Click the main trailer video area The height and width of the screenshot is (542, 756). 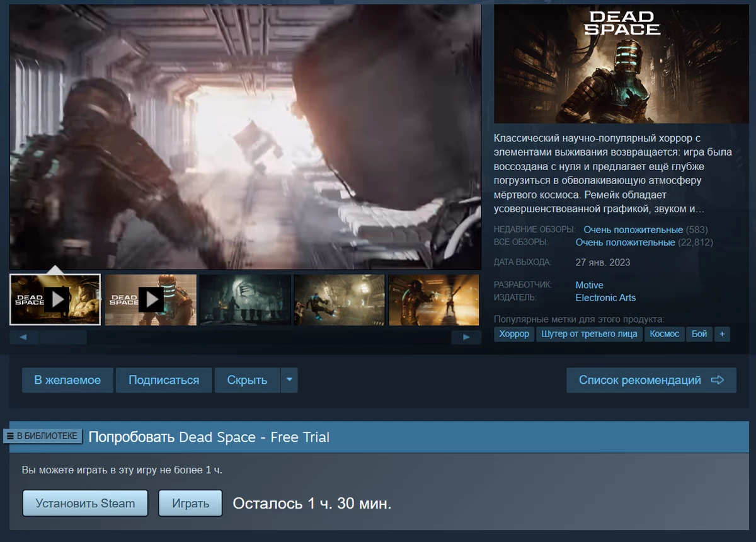click(245, 137)
